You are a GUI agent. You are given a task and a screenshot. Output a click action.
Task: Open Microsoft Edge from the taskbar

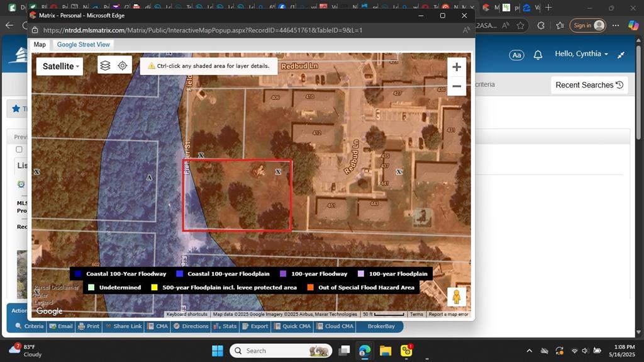pos(364,351)
